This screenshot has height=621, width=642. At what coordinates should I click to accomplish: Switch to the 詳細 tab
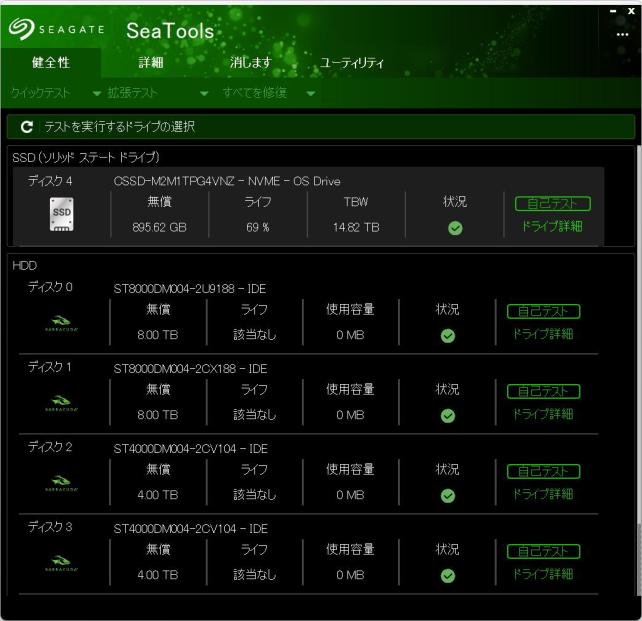click(x=151, y=63)
